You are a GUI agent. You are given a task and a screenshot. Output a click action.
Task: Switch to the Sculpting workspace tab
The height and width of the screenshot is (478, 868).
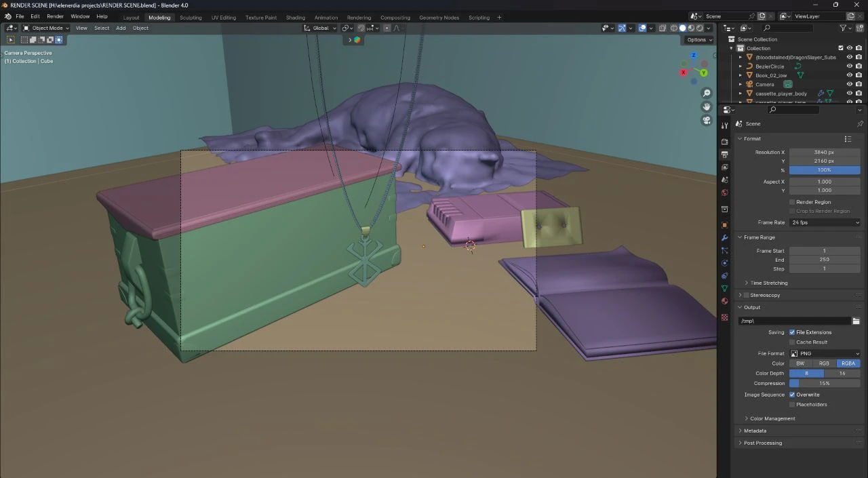191,18
